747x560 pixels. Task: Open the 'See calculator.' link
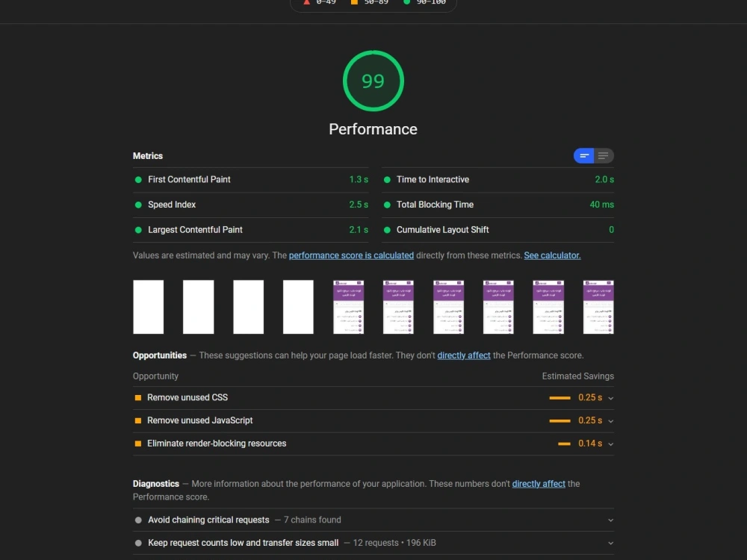[x=552, y=255]
